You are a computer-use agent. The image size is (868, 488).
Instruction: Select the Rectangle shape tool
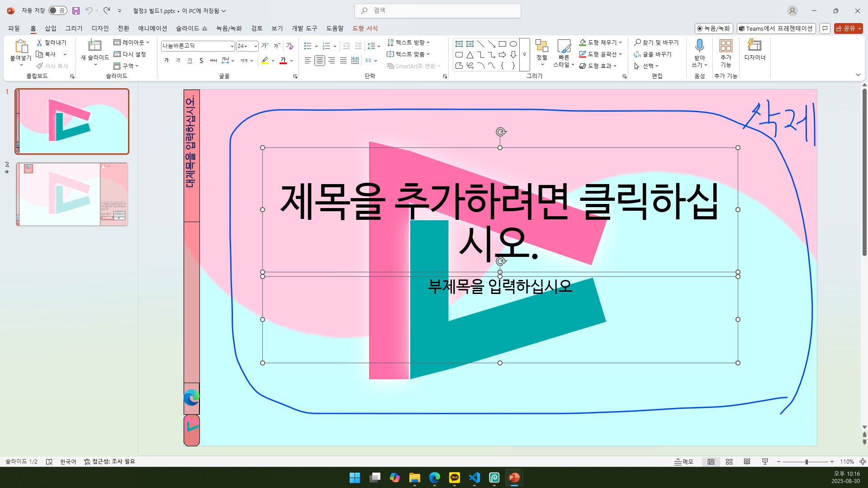pos(503,44)
